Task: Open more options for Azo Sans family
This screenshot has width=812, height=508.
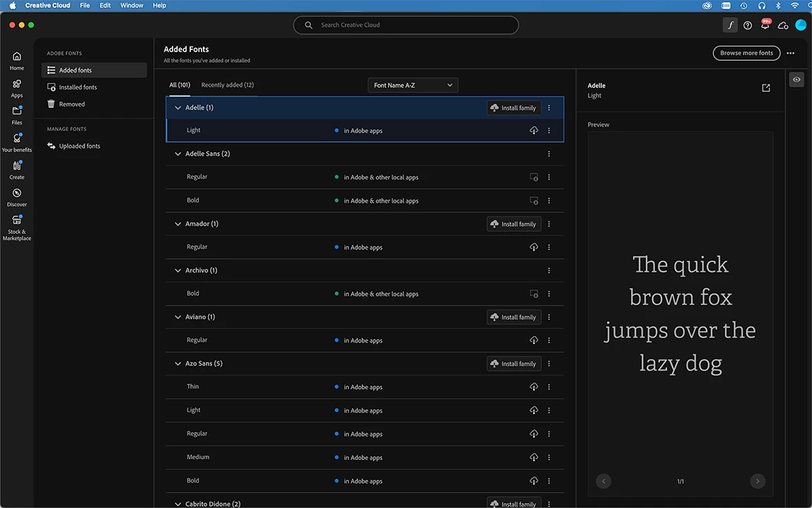Action: (x=549, y=364)
